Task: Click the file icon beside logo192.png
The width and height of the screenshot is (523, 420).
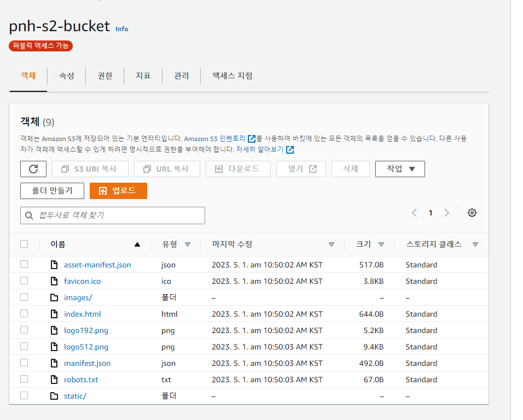Action: tap(54, 330)
